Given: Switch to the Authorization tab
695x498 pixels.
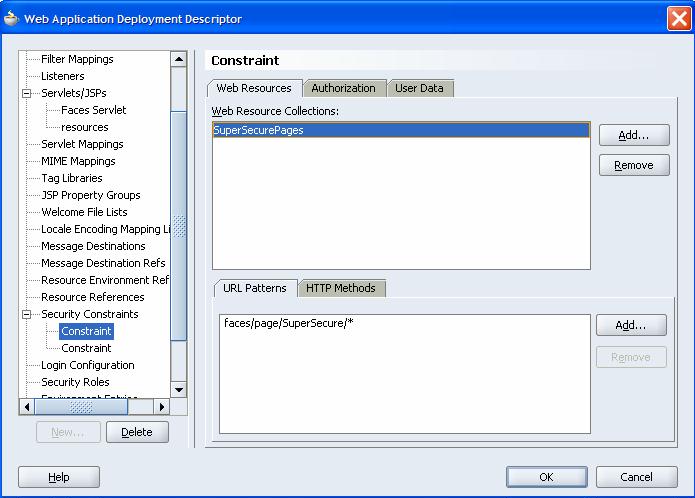Looking at the screenshot, I should tap(344, 88).
